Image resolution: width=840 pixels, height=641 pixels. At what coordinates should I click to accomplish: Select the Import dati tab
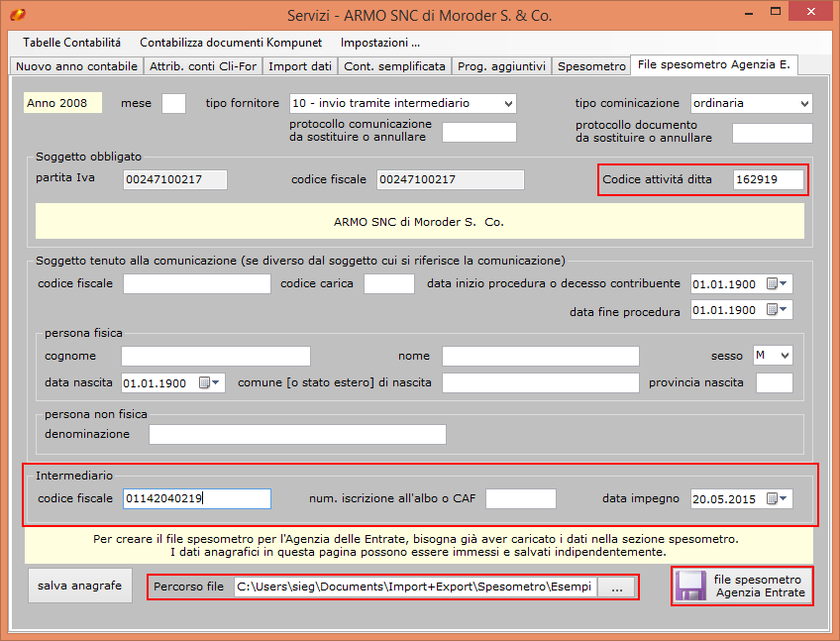coord(300,66)
